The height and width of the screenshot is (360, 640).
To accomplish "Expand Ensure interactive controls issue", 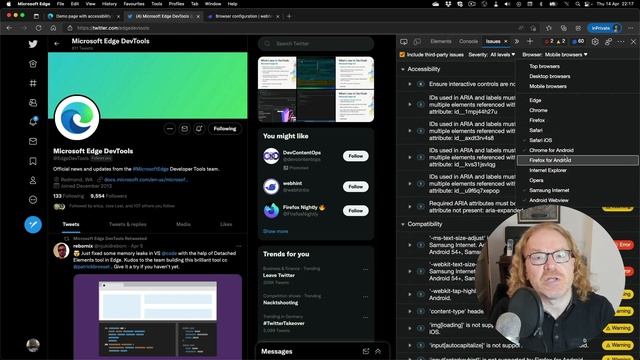I will (x=410, y=84).
